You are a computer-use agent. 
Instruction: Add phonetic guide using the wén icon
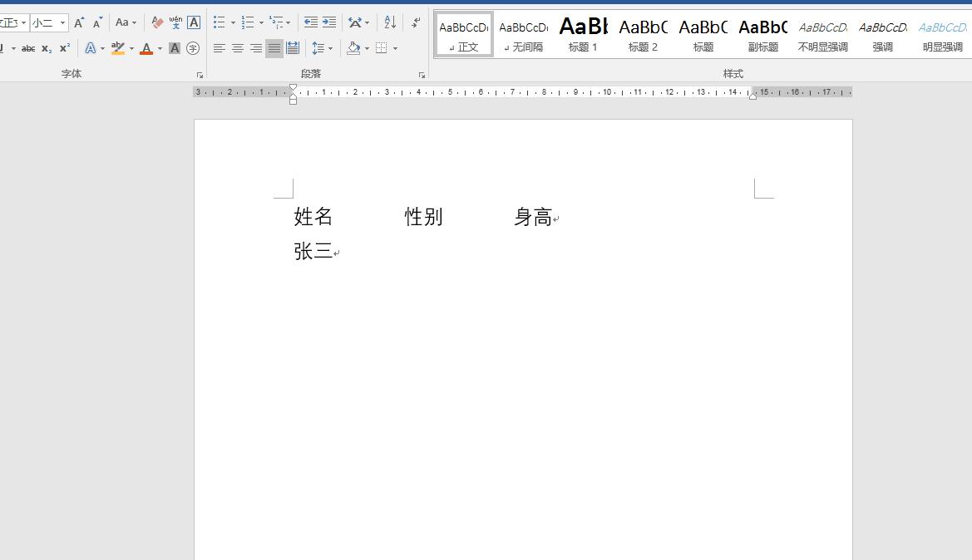175,22
